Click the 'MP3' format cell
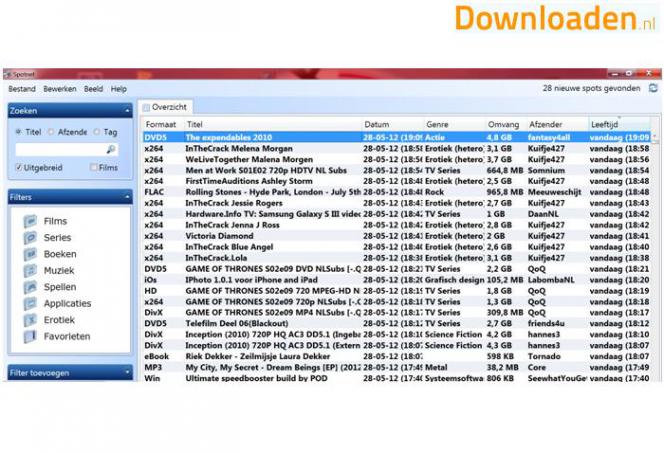Image resolution: width=664 pixels, height=453 pixels. 153,367
